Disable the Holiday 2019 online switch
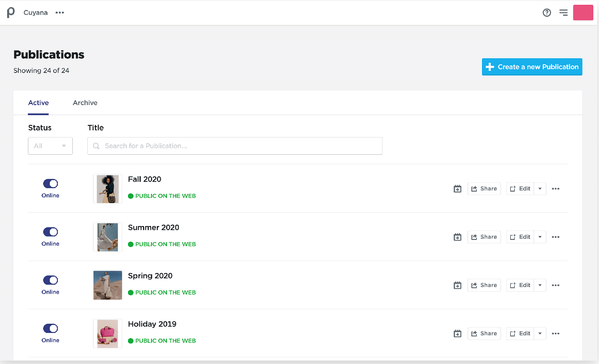The image size is (599, 364). [50, 329]
